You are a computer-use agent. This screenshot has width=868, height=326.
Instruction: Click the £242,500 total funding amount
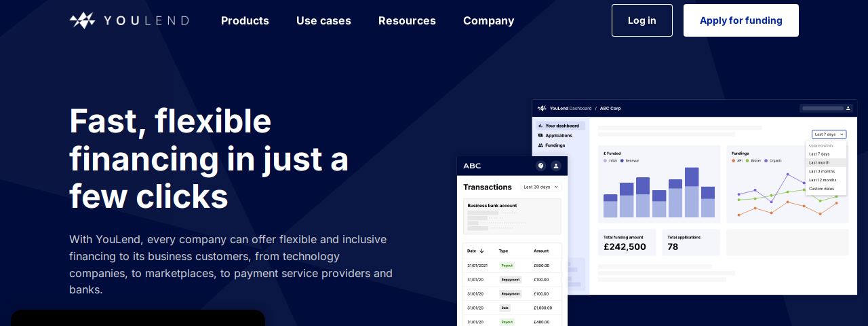coord(625,247)
